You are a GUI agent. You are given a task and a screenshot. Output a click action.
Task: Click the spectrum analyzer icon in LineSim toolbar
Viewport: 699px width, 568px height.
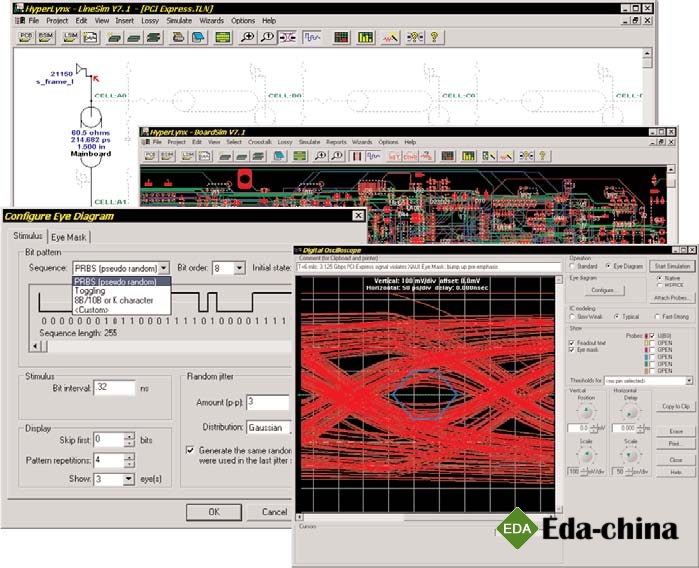click(x=341, y=37)
